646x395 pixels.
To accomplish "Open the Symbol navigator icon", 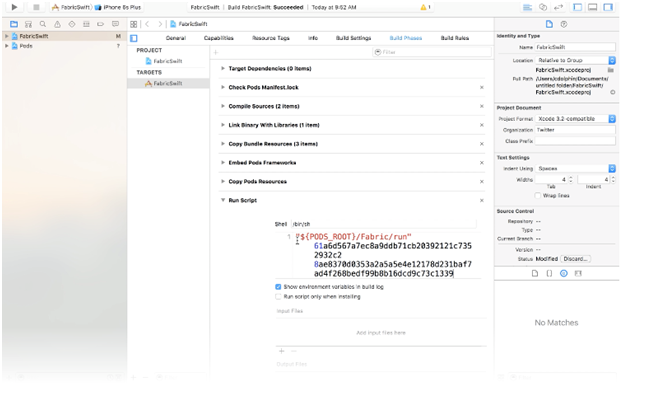I will coord(28,24).
